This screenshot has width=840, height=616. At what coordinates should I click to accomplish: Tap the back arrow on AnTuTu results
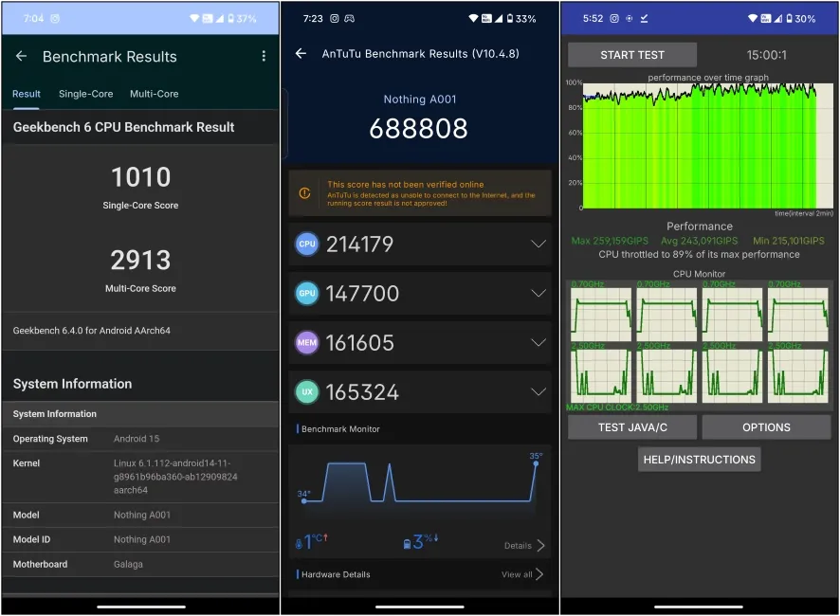pyautogui.click(x=301, y=54)
